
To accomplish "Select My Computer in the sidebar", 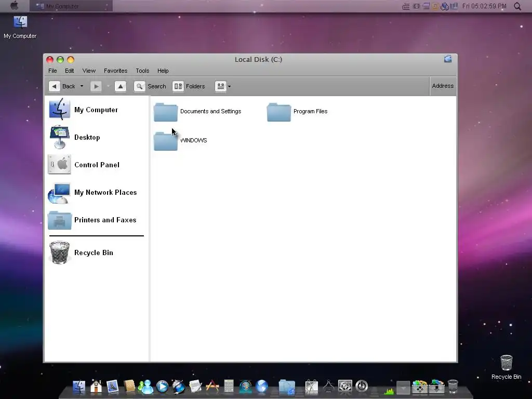I will click(96, 110).
